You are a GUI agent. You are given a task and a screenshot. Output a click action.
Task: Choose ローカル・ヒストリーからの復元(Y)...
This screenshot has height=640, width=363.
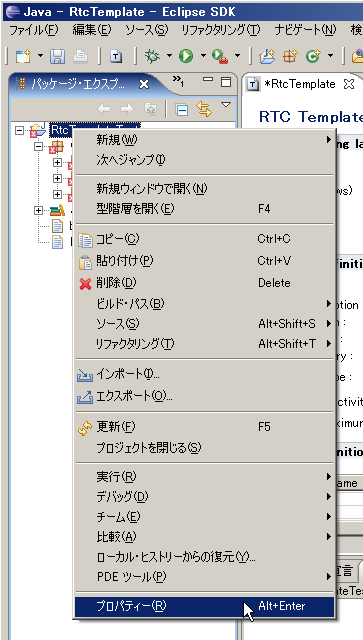point(205,557)
